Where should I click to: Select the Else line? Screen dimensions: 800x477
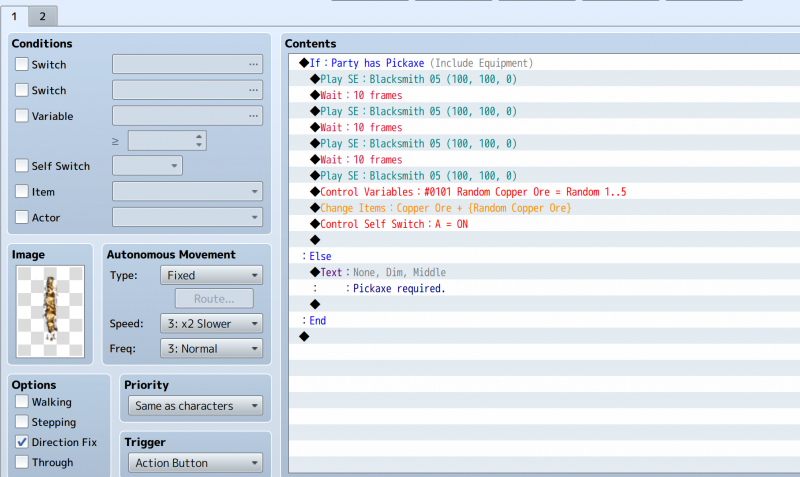pyautogui.click(x=544, y=256)
